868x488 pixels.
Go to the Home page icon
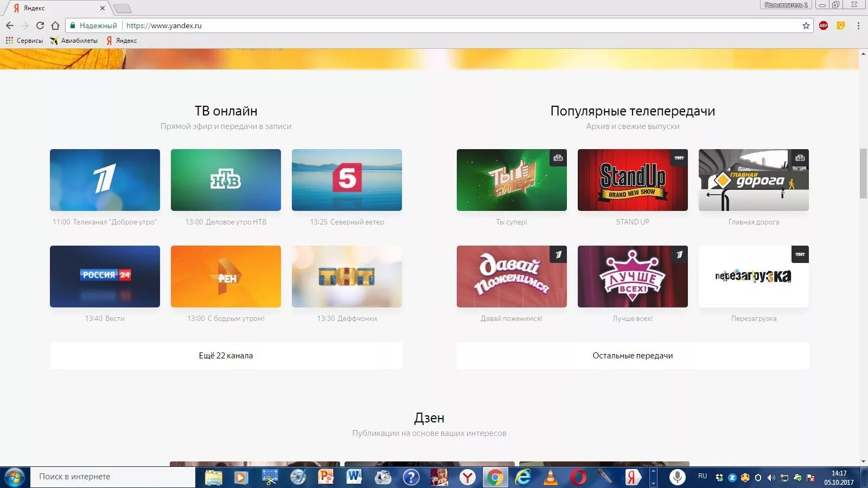(55, 25)
